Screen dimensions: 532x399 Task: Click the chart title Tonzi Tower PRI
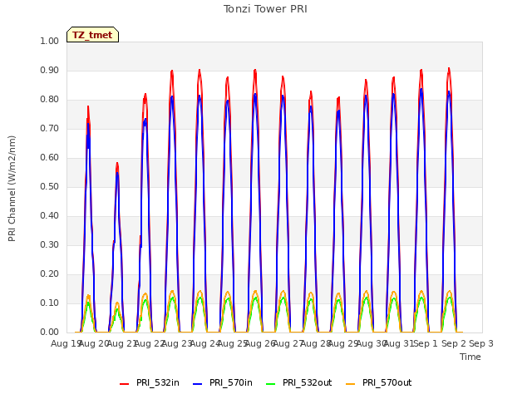pos(265,9)
